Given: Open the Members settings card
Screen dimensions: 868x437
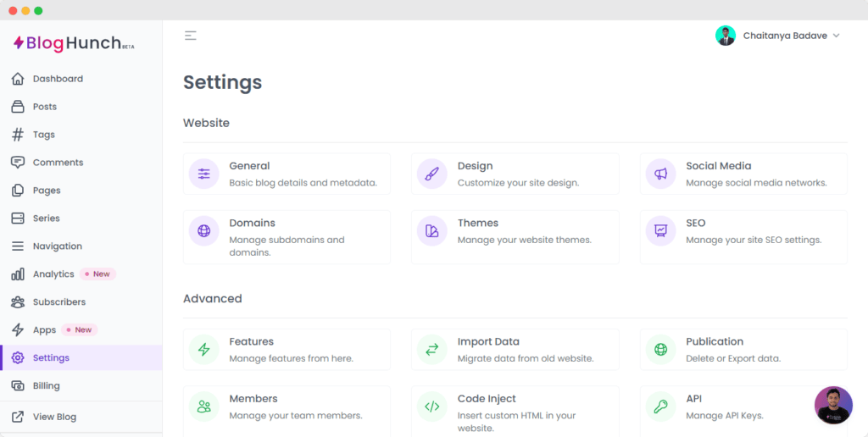Looking at the screenshot, I should tap(287, 407).
